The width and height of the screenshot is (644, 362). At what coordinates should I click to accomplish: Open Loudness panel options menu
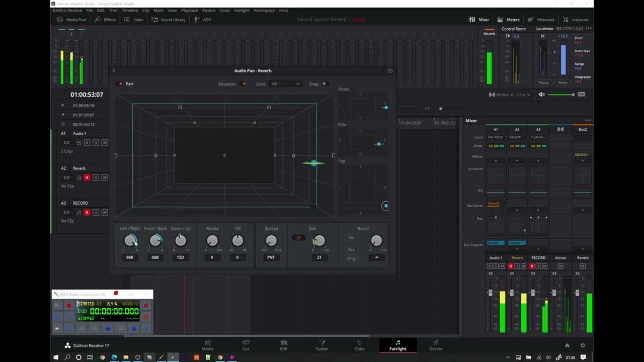point(589,29)
